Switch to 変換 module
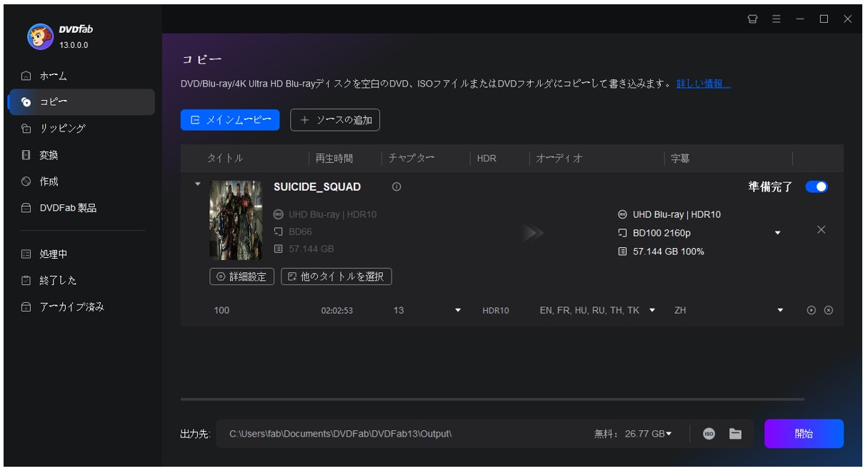The width and height of the screenshot is (868, 471). pyautogui.click(x=81, y=155)
